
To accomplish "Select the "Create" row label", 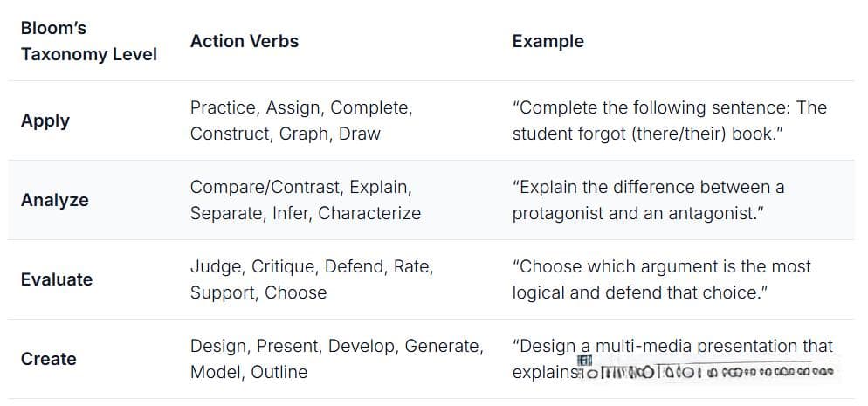I will 48,359.
